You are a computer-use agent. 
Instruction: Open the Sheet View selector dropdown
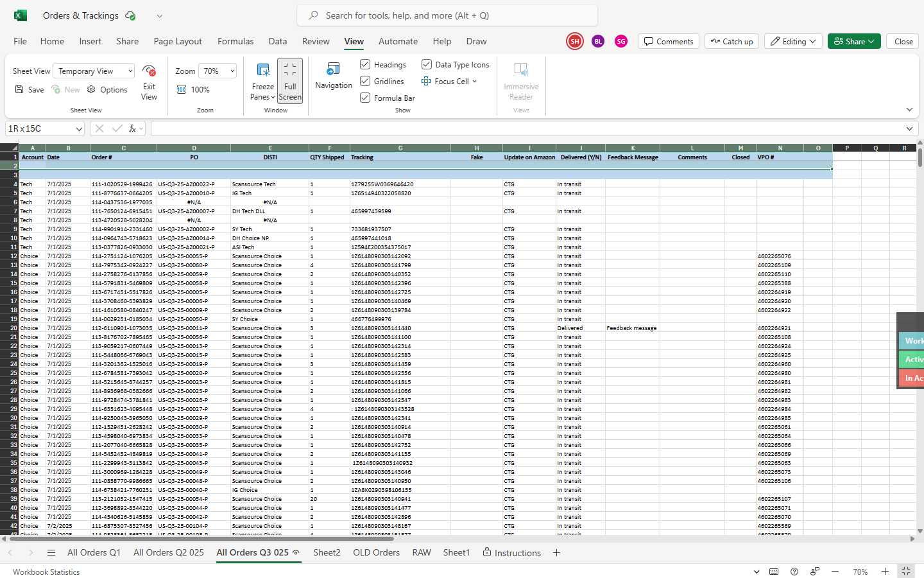pyautogui.click(x=94, y=71)
